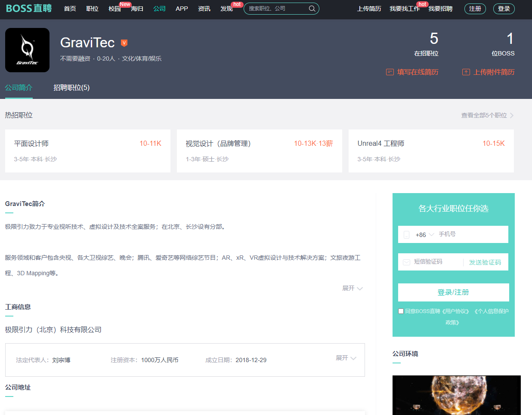This screenshot has width=532, height=415.
Task: Open the 《用户协议》 link
Action: [x=456, y=311]
